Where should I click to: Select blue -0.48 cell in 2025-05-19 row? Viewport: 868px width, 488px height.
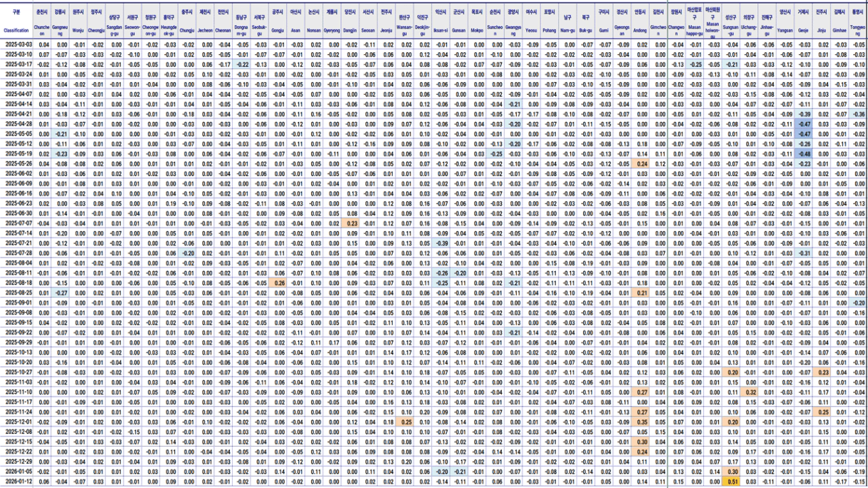(x=804, y=153)
